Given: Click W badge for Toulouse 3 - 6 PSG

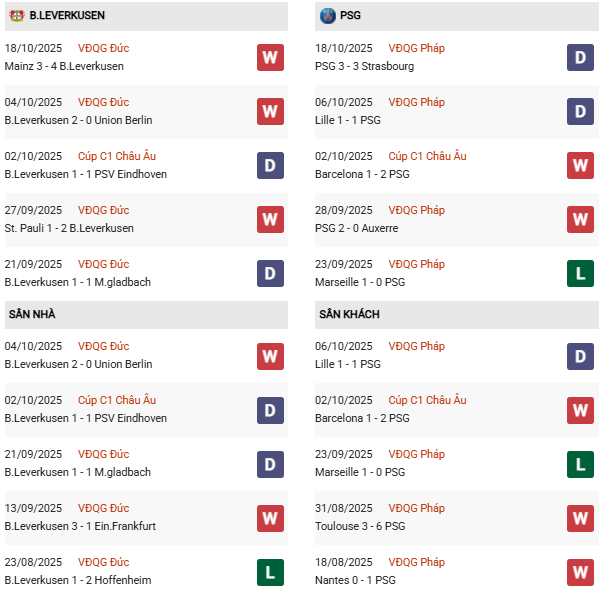Looking at the screenshot, I should coord(581,517).
